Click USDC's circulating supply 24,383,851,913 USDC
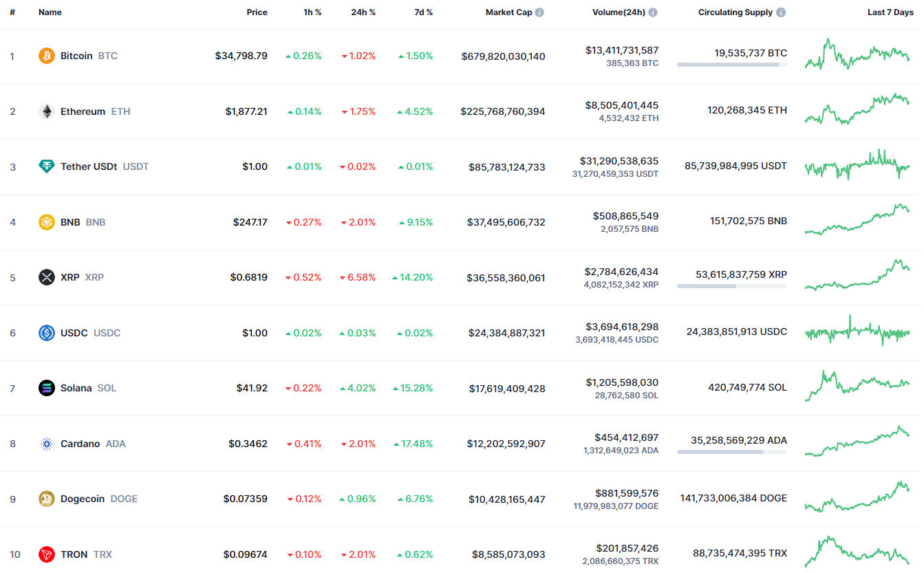Viewport: 924px width, 573px height. point(737,332)
